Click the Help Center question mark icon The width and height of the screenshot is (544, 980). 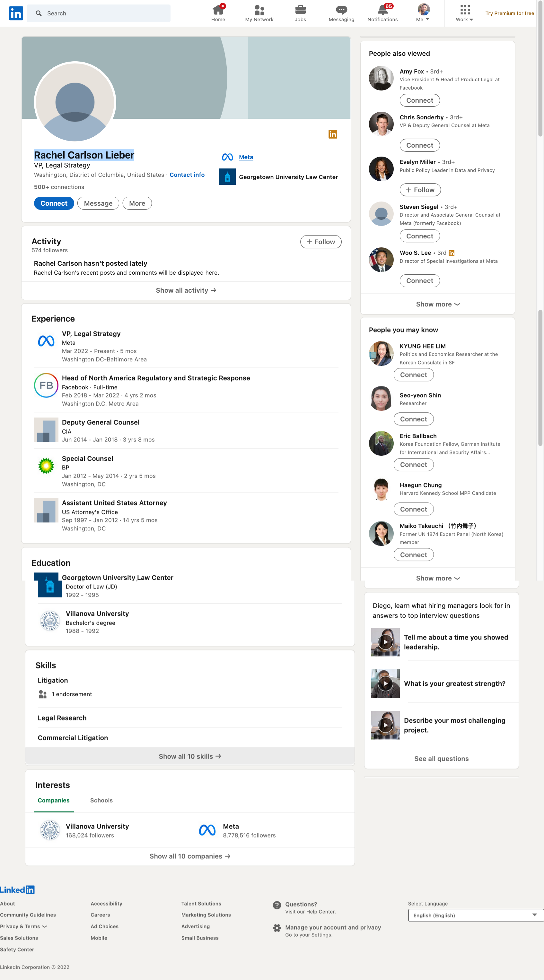(x=277, y=905)
